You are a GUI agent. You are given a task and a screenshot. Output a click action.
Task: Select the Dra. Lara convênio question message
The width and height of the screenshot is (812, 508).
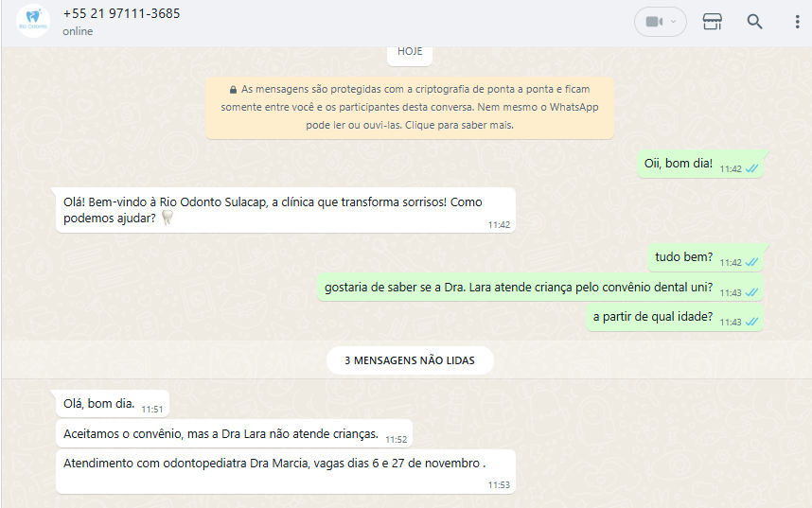click(x=540, y=288)
